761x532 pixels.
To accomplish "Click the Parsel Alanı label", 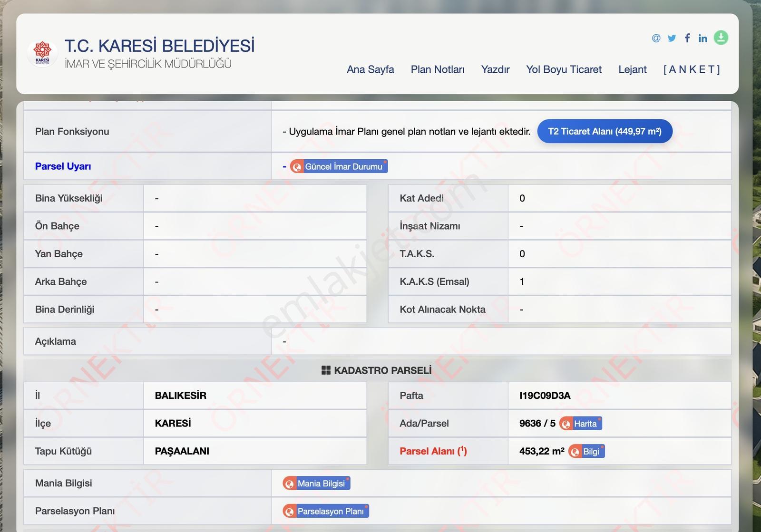I will 433,451.
